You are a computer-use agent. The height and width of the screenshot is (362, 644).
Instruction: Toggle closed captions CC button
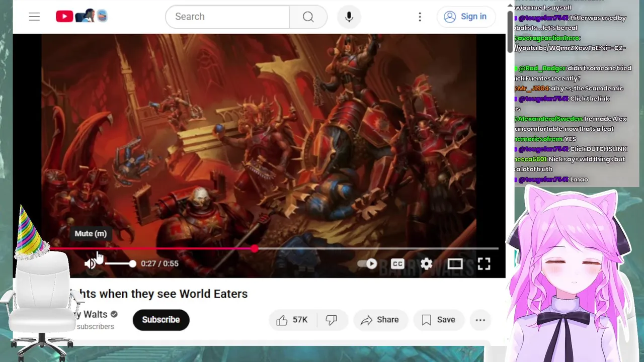coord(397,263)
